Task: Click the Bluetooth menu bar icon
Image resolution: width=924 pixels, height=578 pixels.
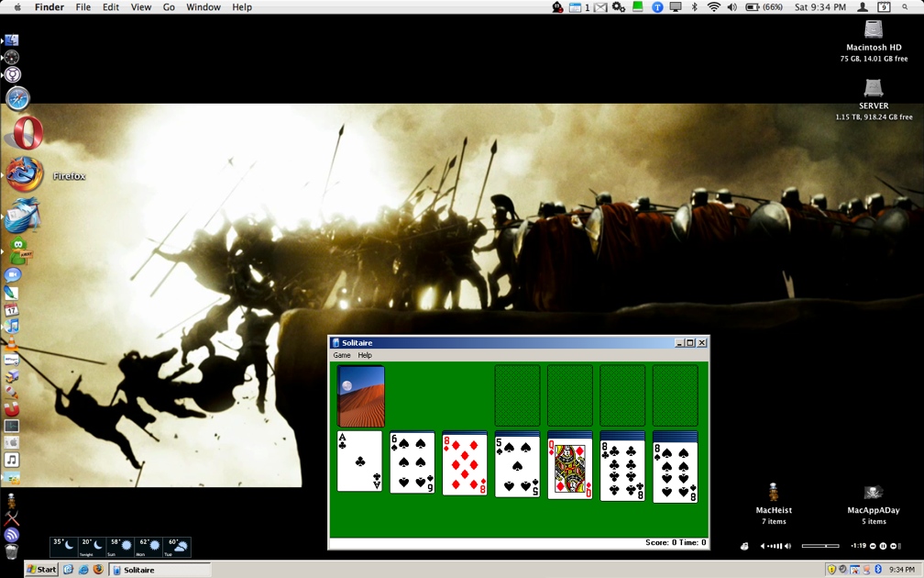Action: click(694, 7)
